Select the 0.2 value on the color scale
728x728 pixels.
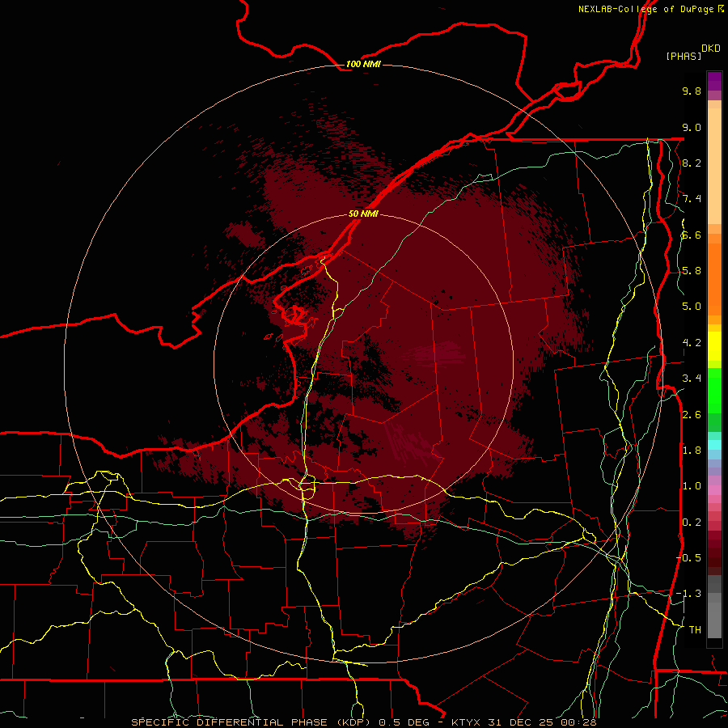(x=692, y=523)
